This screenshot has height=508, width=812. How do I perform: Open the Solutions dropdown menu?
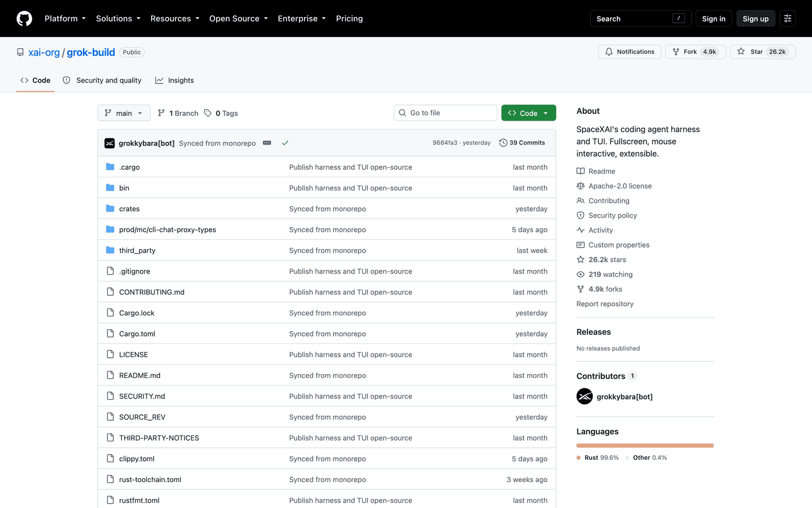coord(118,19)
